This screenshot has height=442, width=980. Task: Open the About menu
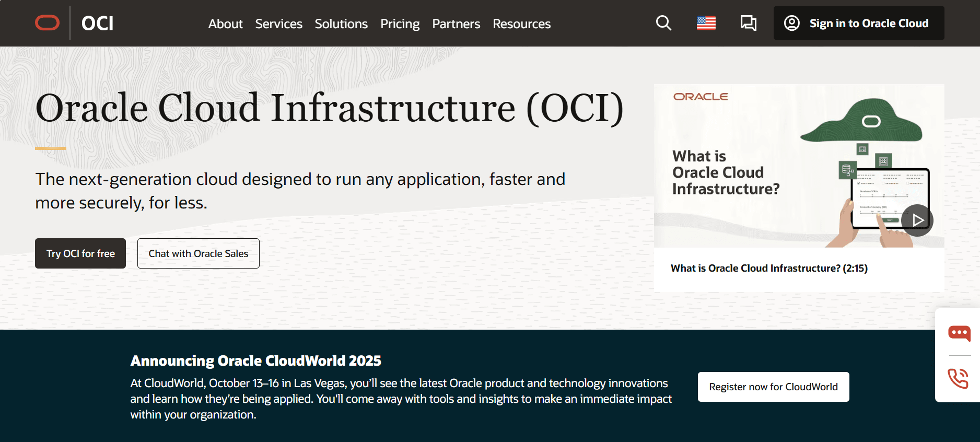click(x=225, y=24)
